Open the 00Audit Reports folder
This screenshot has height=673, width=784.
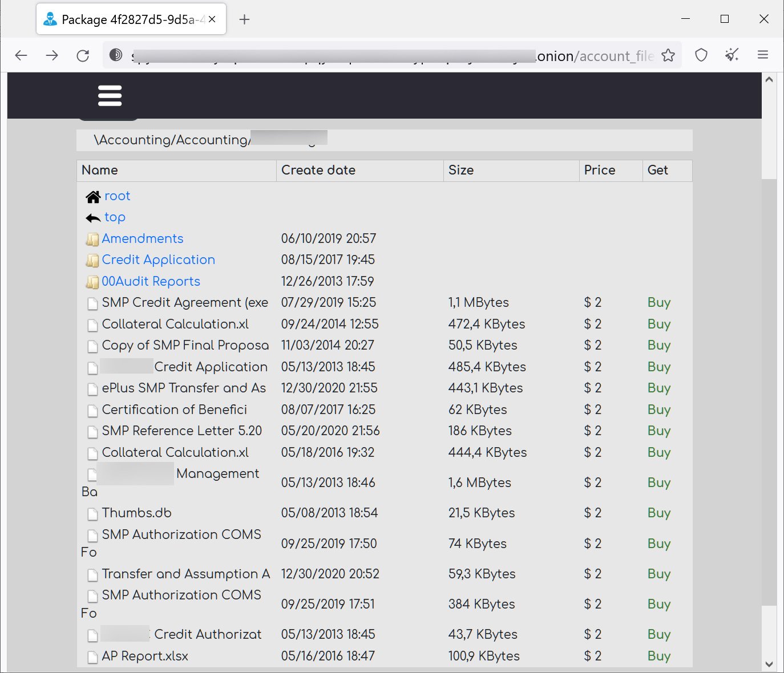pos(151,281)
